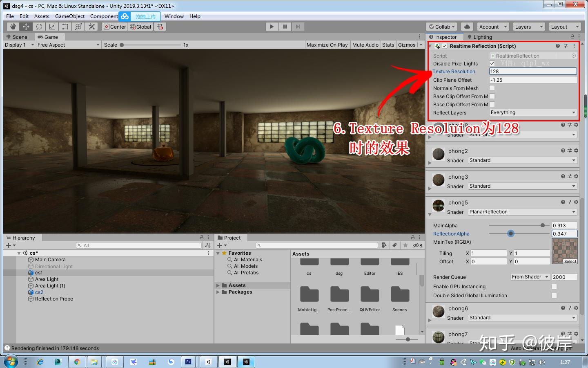Click the help icon on Realtime Reflection component
Viewport: 588px width, 368px height.
(x=558, y=46)
